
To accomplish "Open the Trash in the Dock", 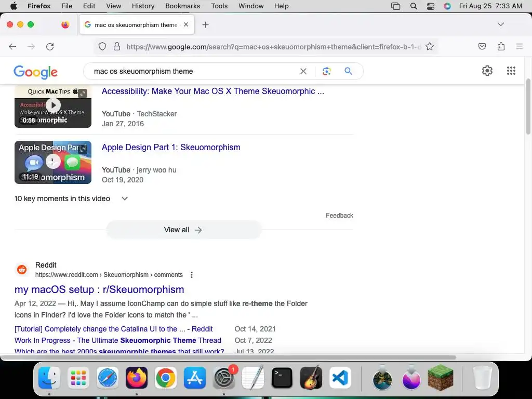I will pos(482,378).
